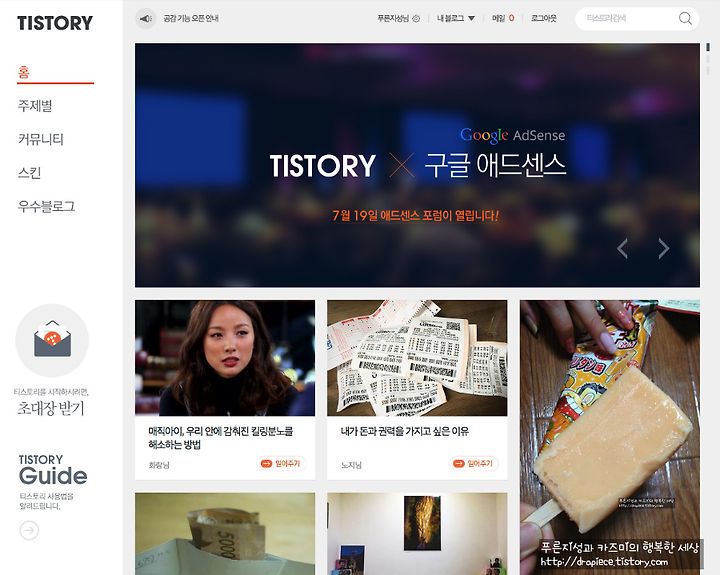720x575 pixels.
Task: Click 로그아웃 link
Action: coord(544,18)
